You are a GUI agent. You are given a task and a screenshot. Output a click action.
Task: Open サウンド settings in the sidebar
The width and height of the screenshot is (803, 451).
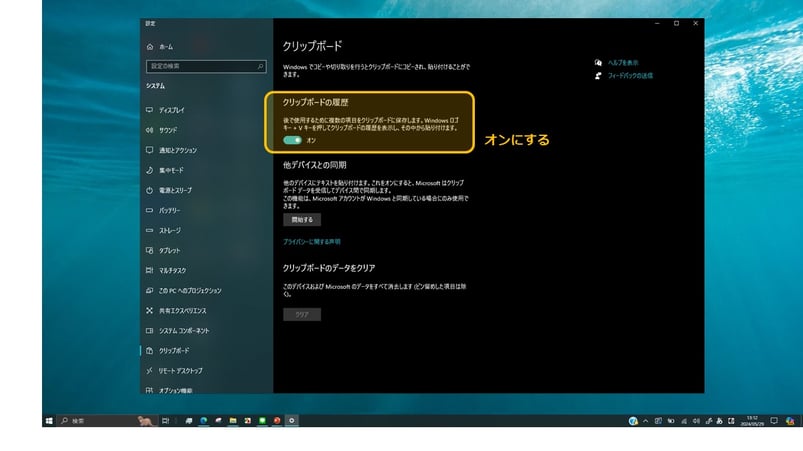coord(161,130)
